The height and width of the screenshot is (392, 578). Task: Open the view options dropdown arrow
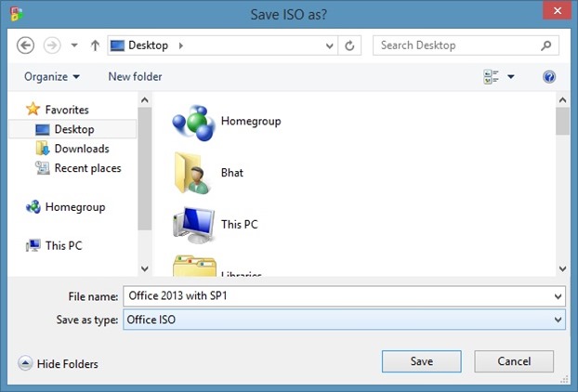coord(511,77)
